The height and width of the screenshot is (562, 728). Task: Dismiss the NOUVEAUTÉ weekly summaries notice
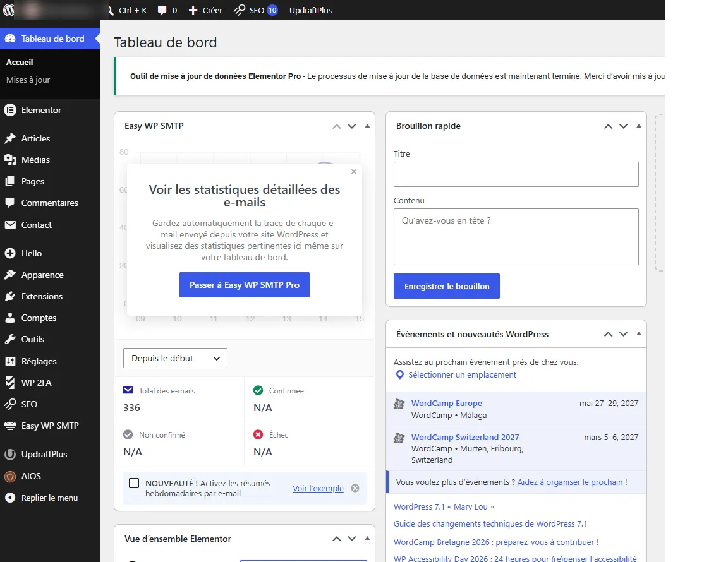pyautogui.click(x=355, y=488)
